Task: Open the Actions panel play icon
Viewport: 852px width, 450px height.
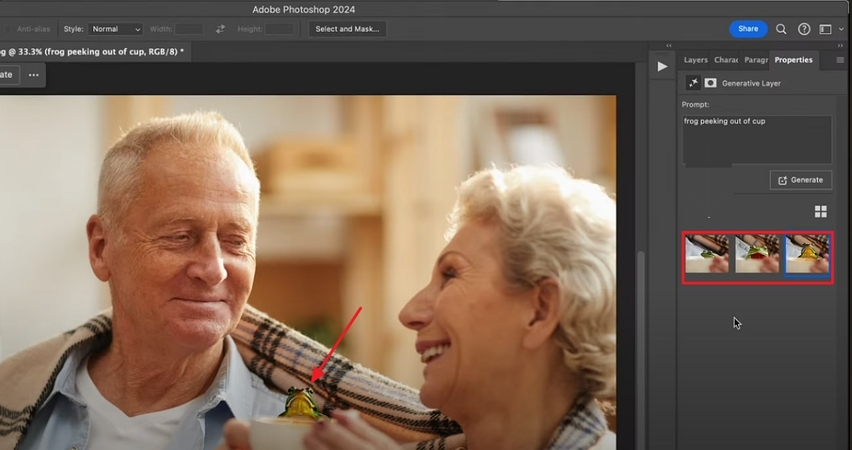Action: click(x=662, y=66)
